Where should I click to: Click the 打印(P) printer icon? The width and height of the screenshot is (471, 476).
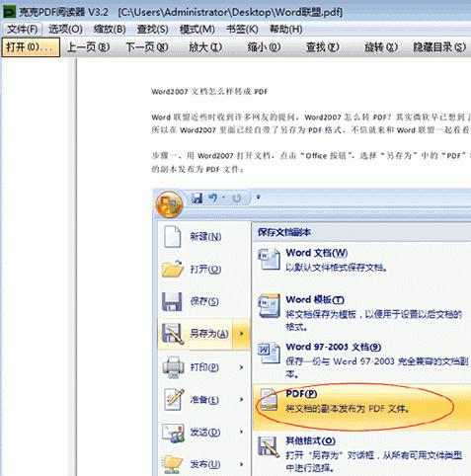tap(173, 366)
